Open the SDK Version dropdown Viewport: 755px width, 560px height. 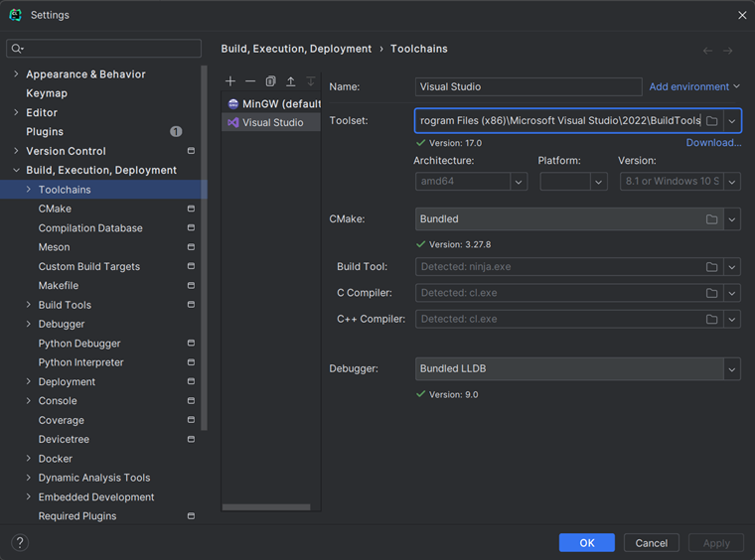pos(732,182)
